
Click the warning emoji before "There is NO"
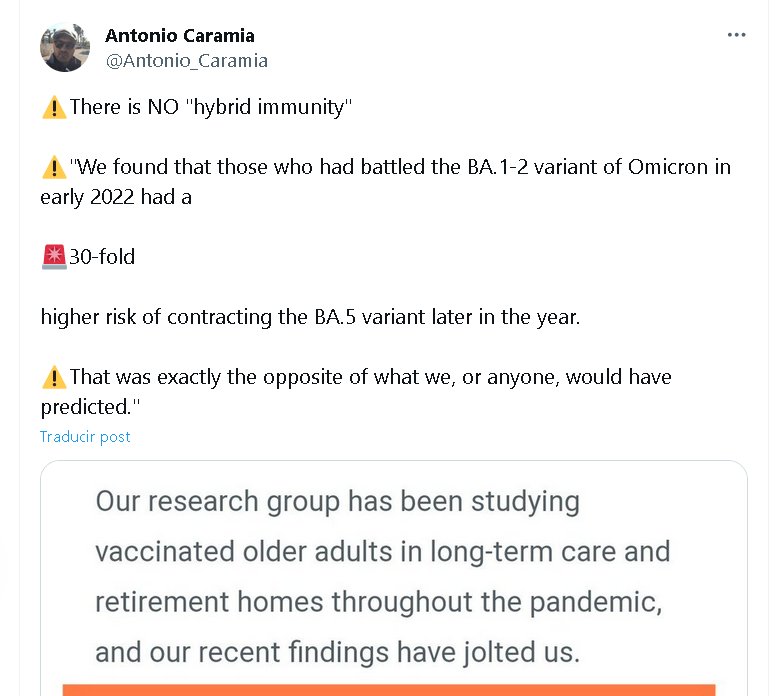(x=54, y=107)
